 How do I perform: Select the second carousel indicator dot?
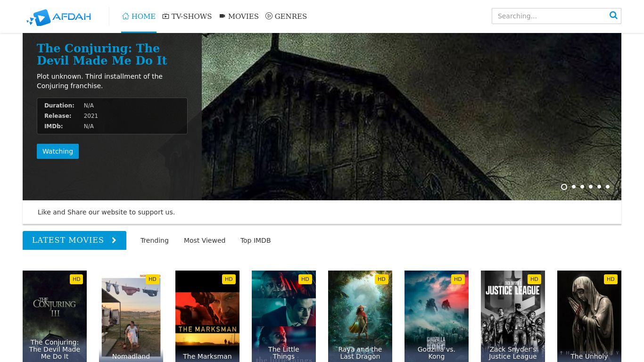[574, 187]
